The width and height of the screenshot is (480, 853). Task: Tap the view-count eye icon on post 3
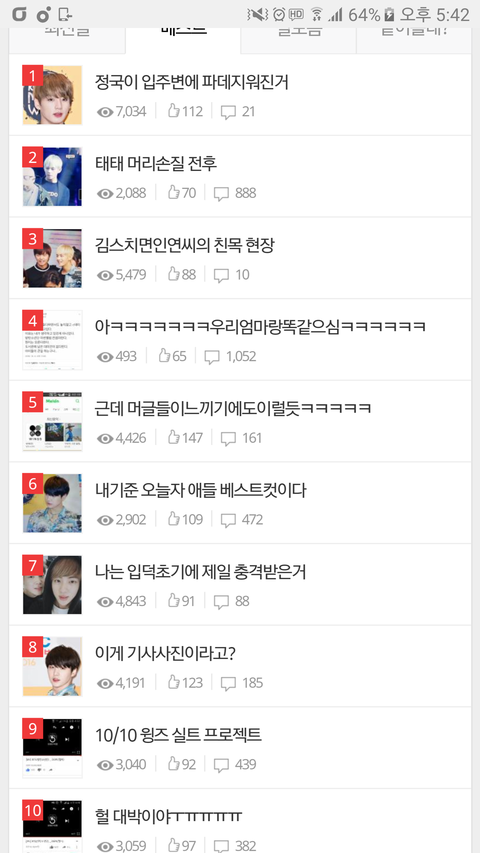[105, 275]
